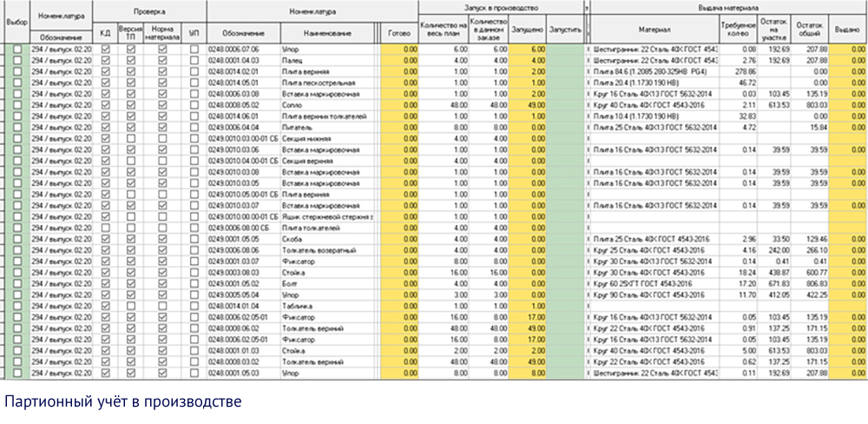Click the Выдача материала group header

(728, 8)
